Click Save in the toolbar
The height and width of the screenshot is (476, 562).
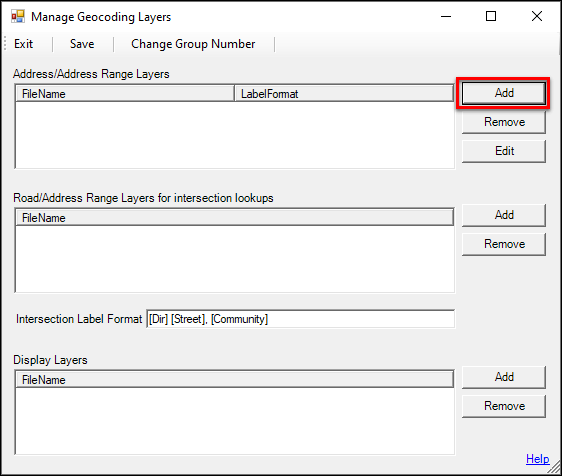[82, 44]
